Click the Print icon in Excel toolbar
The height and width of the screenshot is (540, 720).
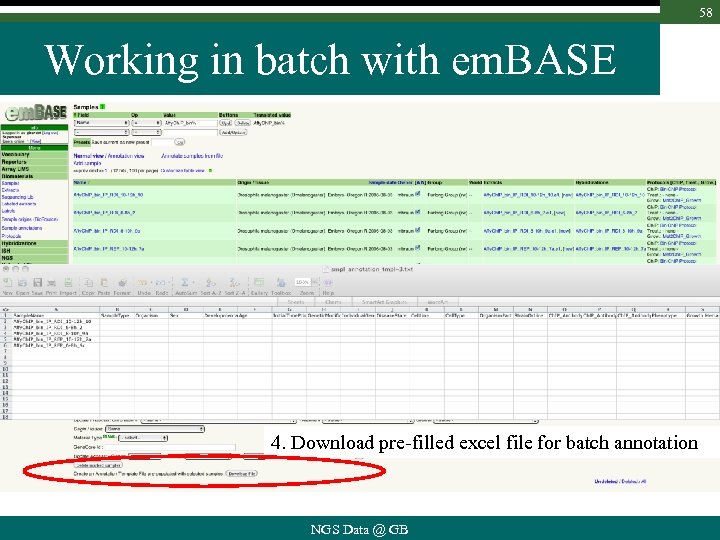(51, 283)
